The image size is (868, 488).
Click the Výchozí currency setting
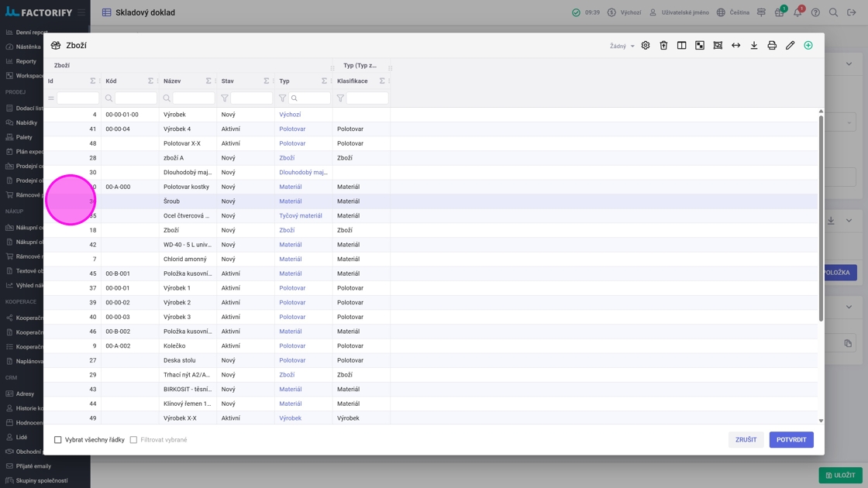click(x=625, y=12)
